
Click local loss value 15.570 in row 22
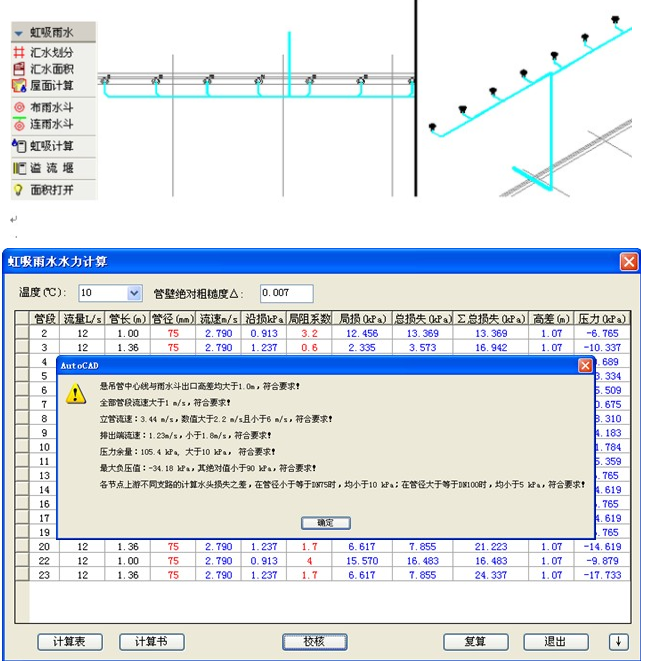pos(362,561)
